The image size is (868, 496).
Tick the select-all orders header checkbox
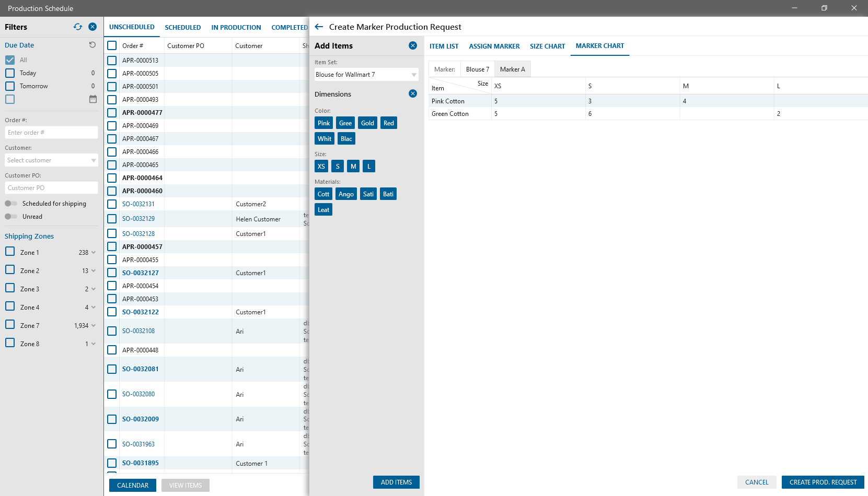tap(112, 45)
